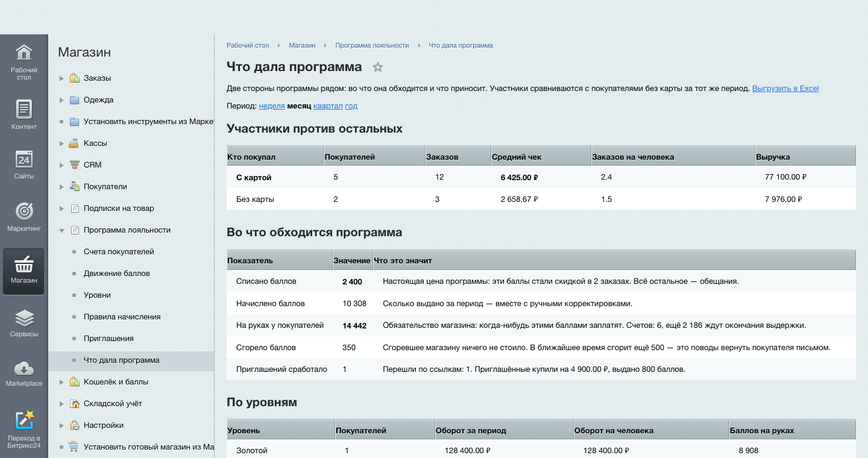Open Приглашения menu item
Viewport: 868px width, 458px height.
pyautogui.click(x=108, y=338)
